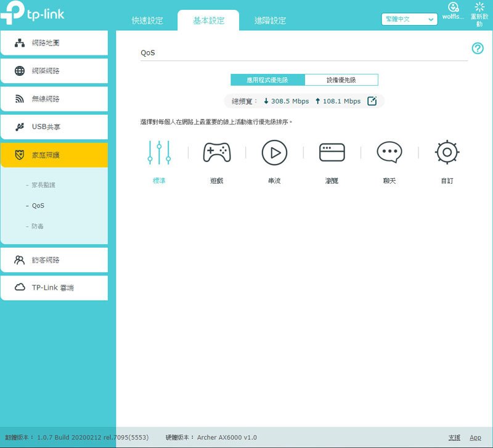
Task: Open 訪客網路 guest network menu
Action: click(x=54, y=260)
